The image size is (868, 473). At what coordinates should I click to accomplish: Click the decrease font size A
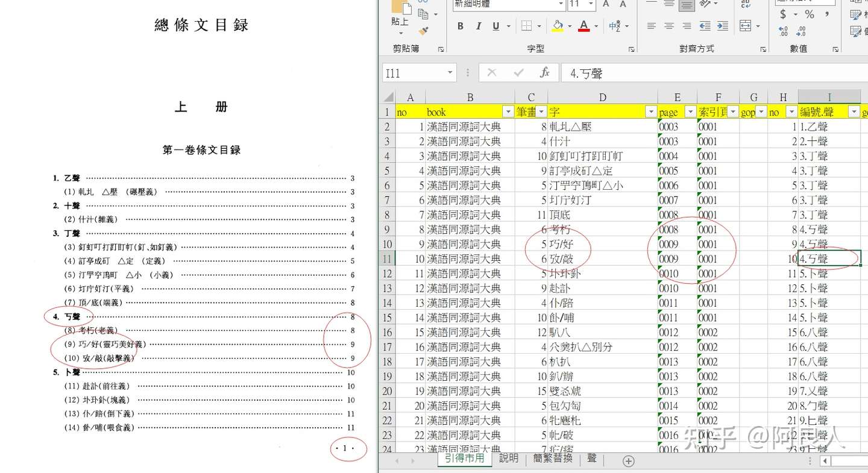point(623,4)
